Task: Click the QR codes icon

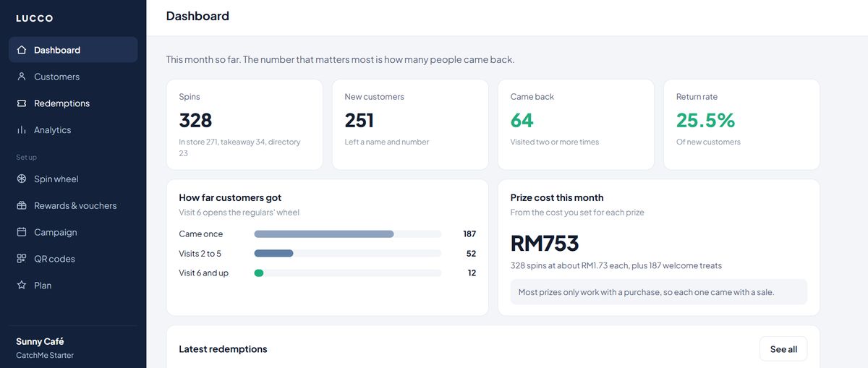Action: (x=22, y=259)
